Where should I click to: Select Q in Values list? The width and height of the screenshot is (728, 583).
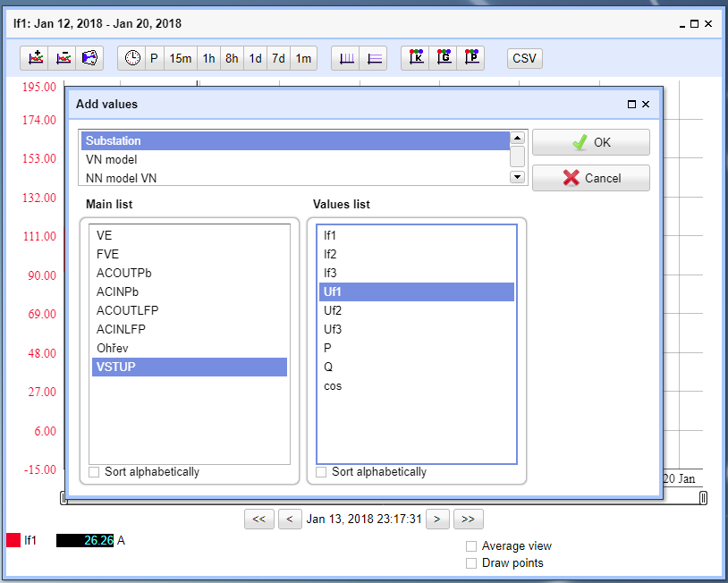[417, 367]
